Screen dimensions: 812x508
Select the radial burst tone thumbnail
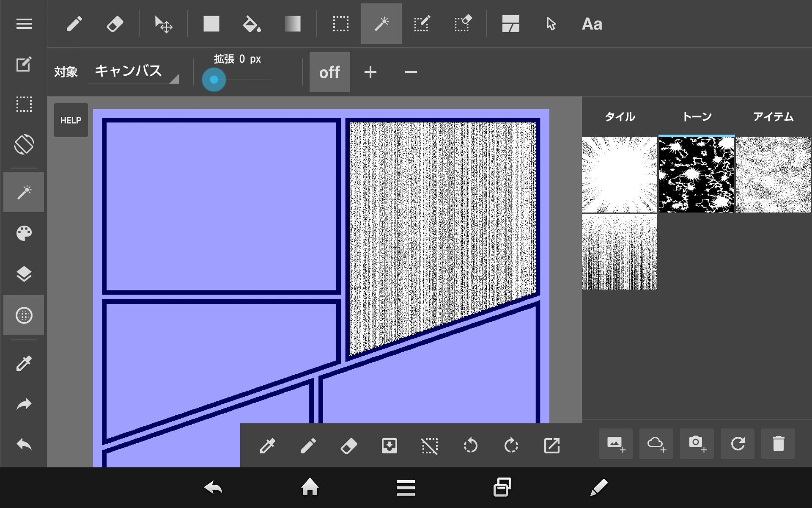[x=619, y=174]
